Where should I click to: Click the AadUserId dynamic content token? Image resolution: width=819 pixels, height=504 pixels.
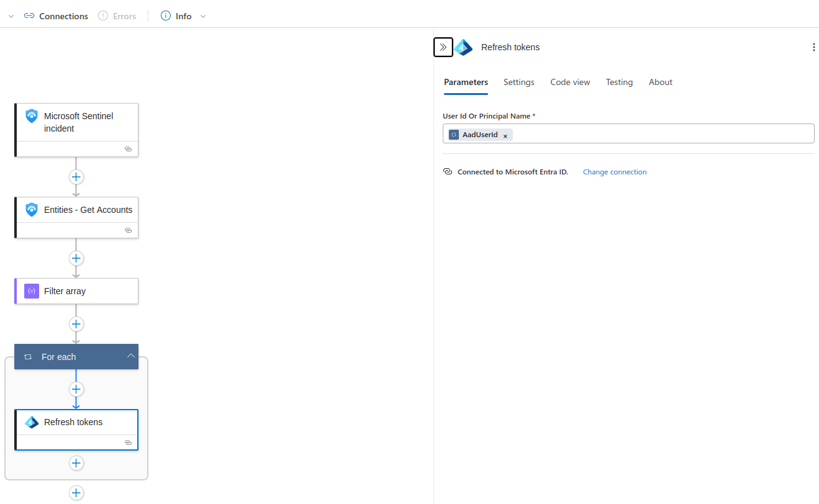pyautogui.click(x=480, y=135)
